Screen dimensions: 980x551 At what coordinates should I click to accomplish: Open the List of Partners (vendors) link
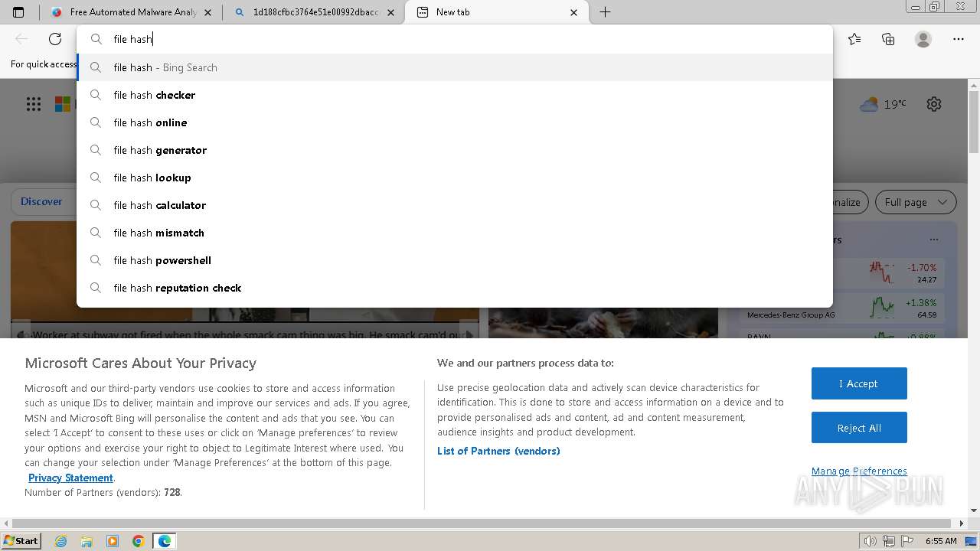click(x=498, y=451)
